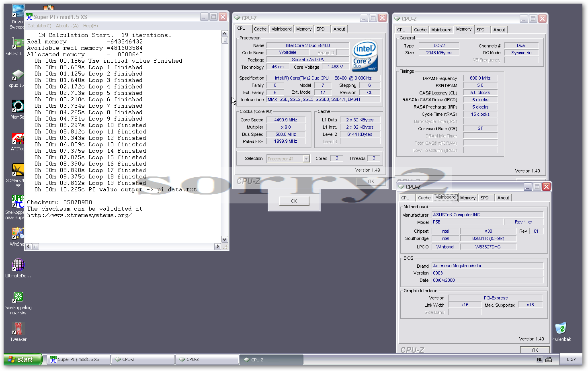Click the Multiplier value x 9.0
This screenshot has height=371, width=588.
(x=286, y=127)
